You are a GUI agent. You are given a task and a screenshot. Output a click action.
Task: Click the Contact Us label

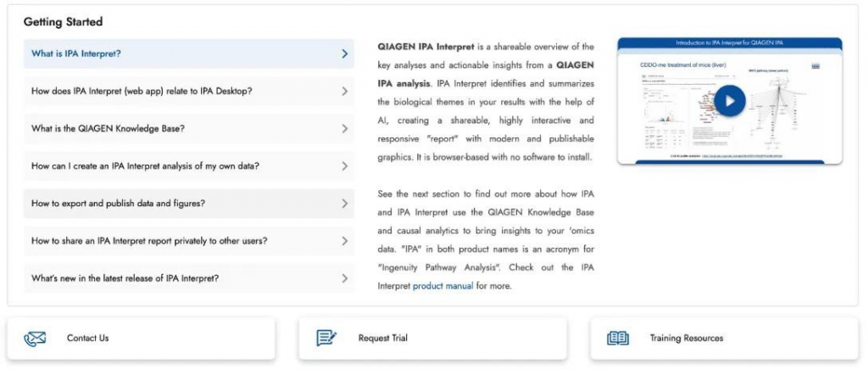tap(87, 338)
